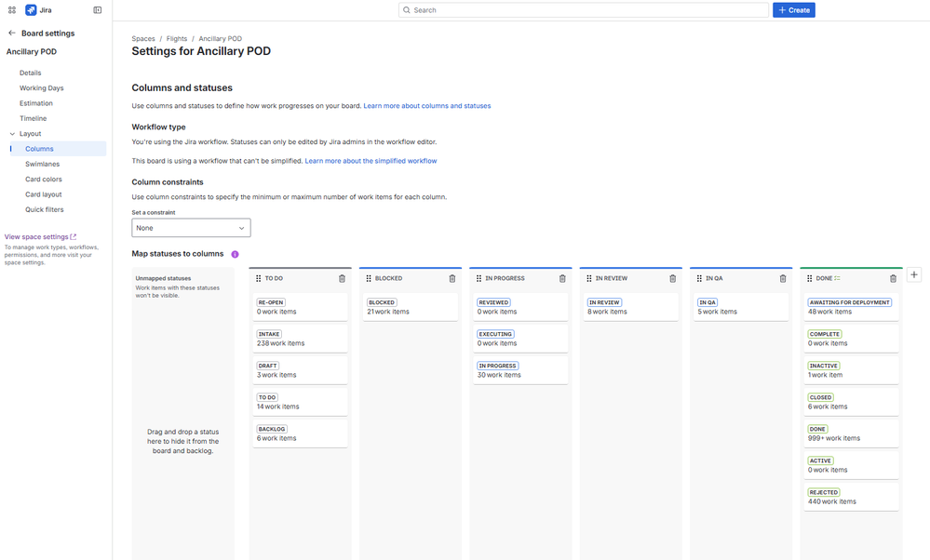Grab TO DO column drag handle
This screenshot has width=930, height=560.
point(259,278)
